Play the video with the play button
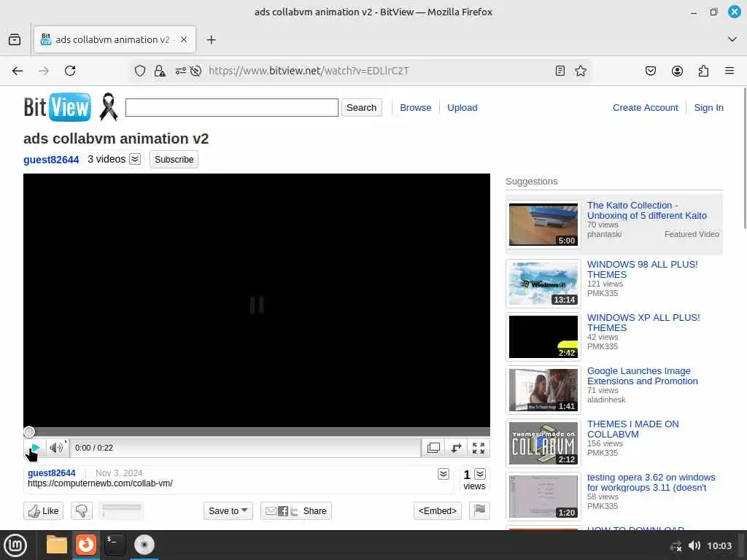Image resolution: width=747 pixels, height=560 pixels. tap(35, 448)
